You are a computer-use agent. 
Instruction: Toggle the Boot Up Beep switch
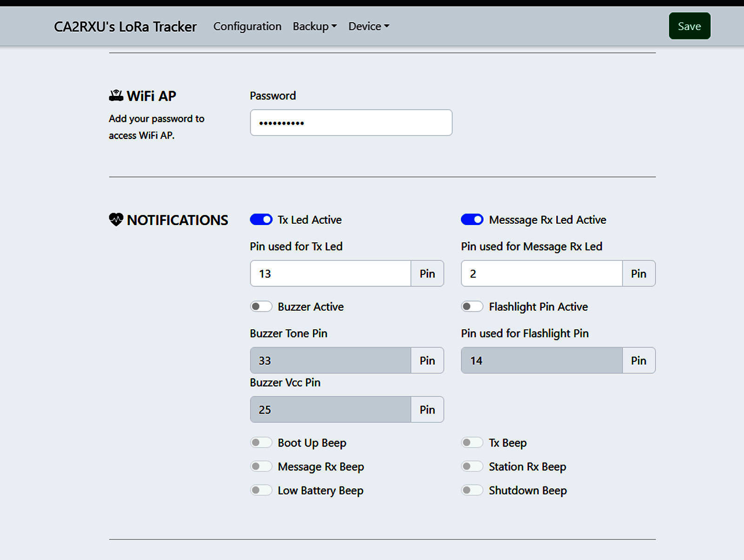click(x=261, y=443)
